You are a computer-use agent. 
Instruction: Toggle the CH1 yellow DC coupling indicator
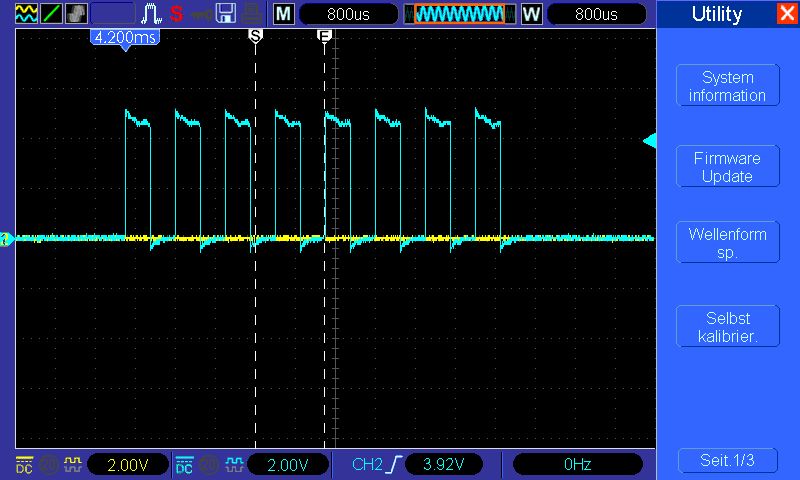point(24,464)
